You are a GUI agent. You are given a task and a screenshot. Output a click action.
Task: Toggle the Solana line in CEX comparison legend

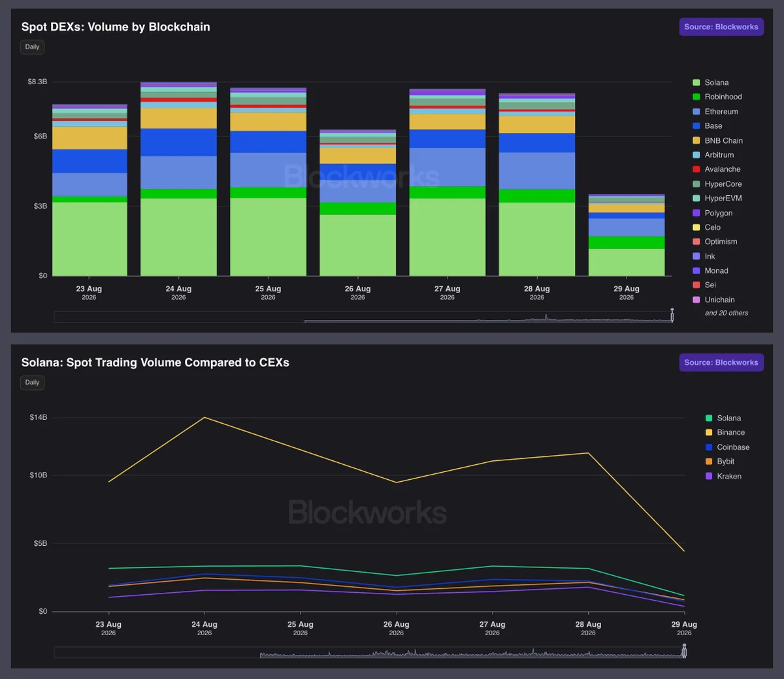coord(723,418)
